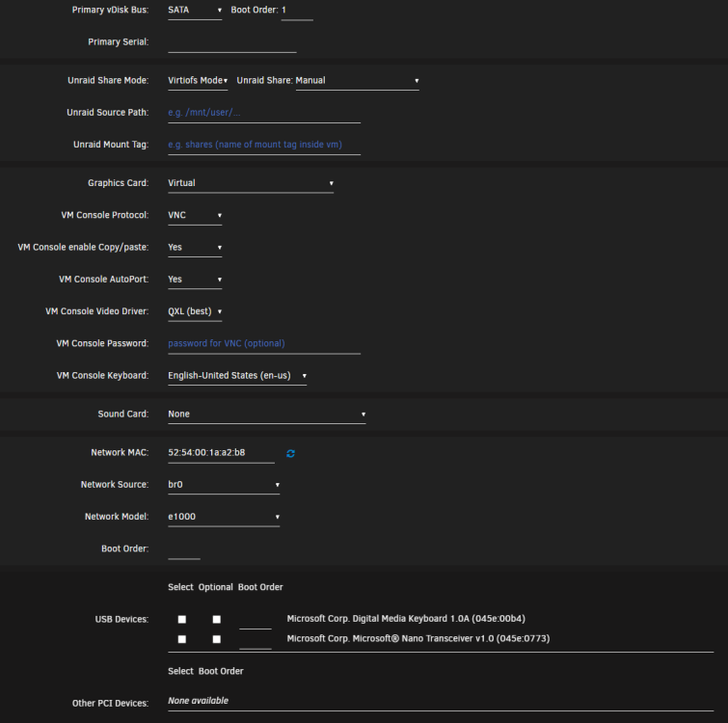
Task: Click the vDisk Boot Order field showing 1
Action: (297, 11)
